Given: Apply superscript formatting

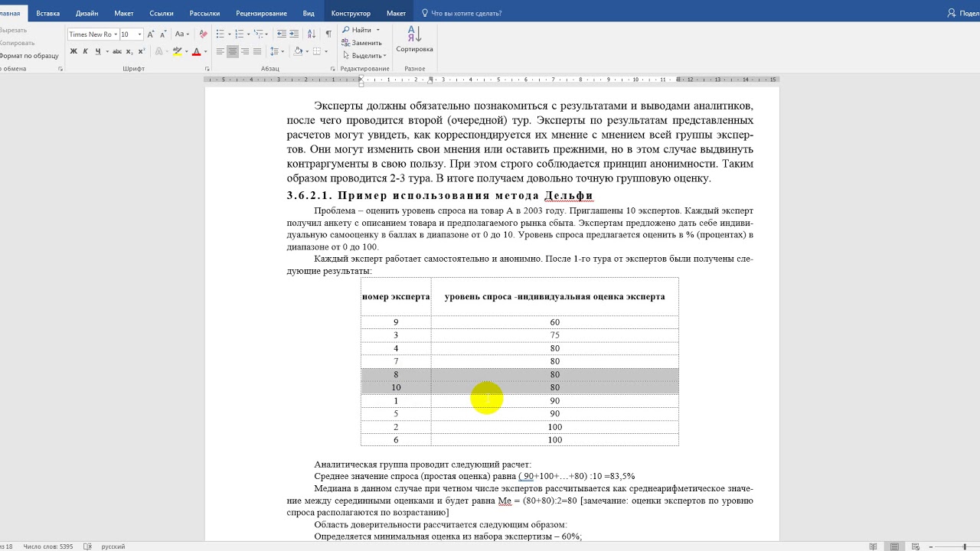Looking at the screenshot, I should 141,51.
